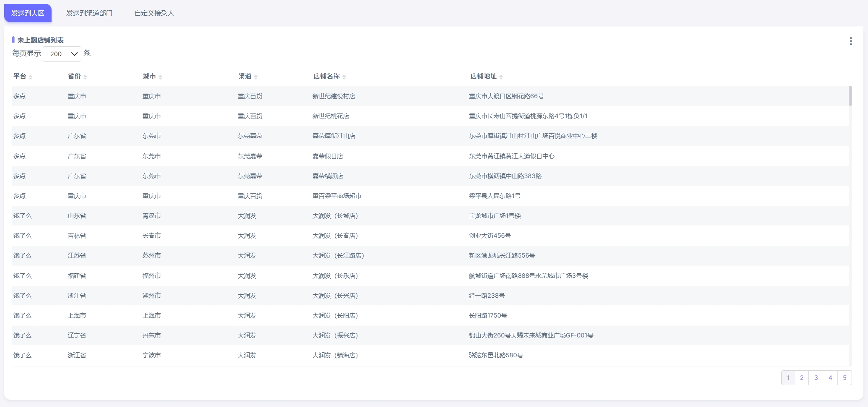This screenshot has width=868, height=407.
Task: Sort table by 店铺地址 column icon
Action: tap(501, 77)
